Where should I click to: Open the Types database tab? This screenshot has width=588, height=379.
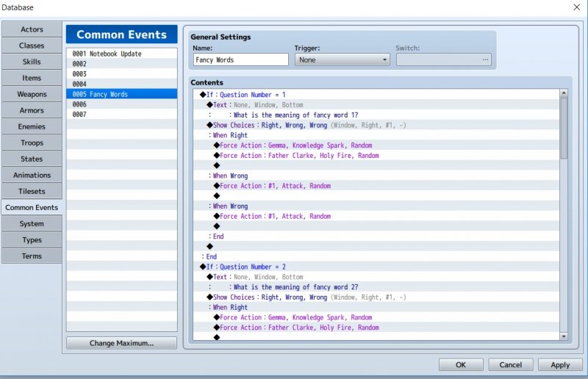pos(32,239)
